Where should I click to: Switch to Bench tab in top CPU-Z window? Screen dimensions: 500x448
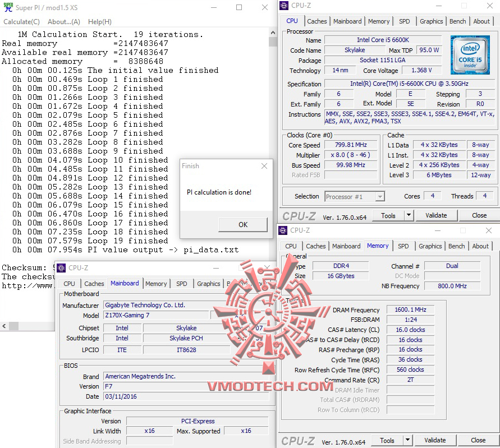coord(457,21)
